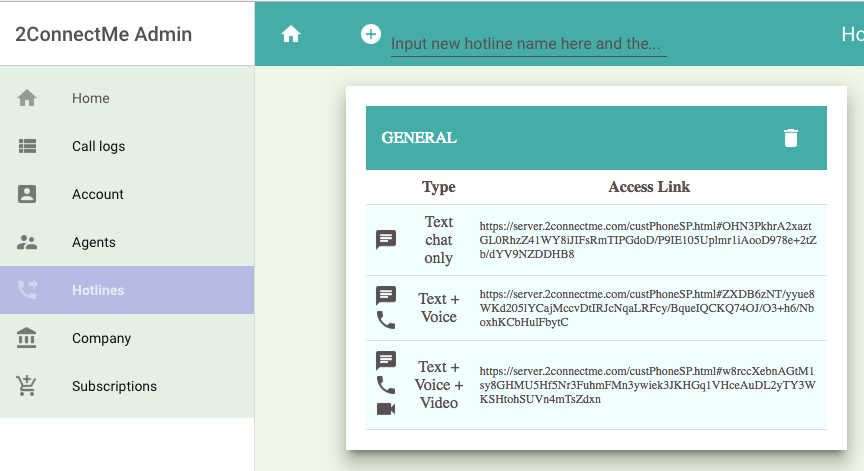Click the Text chat only access link
The image size is (864, 471).
(648, 240)
